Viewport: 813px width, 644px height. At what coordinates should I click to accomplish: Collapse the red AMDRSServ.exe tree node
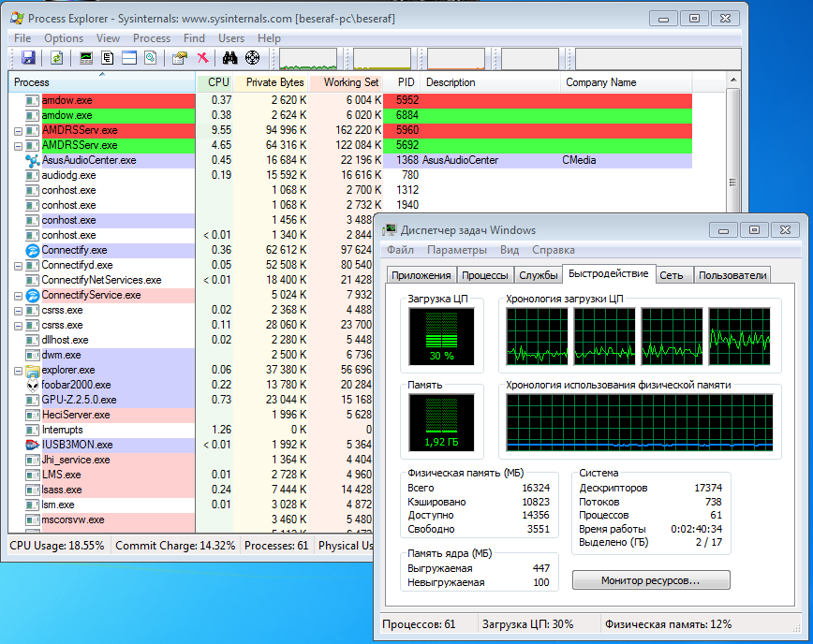pos(18,131)
